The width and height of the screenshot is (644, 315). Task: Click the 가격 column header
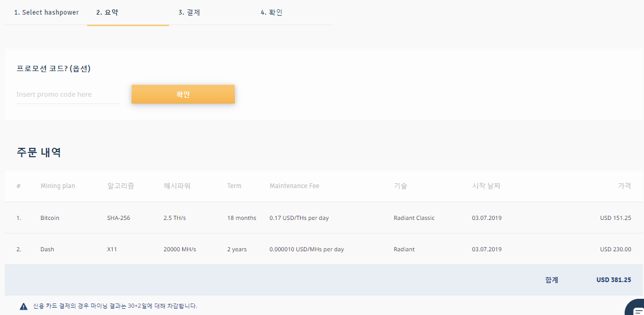(624, 186)
